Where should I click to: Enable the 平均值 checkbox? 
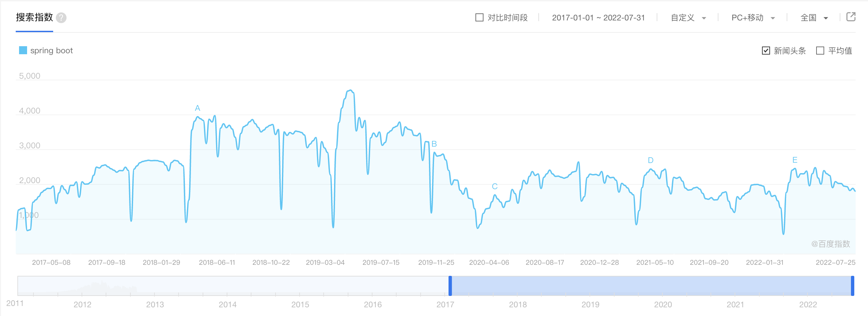click(820, 51)
